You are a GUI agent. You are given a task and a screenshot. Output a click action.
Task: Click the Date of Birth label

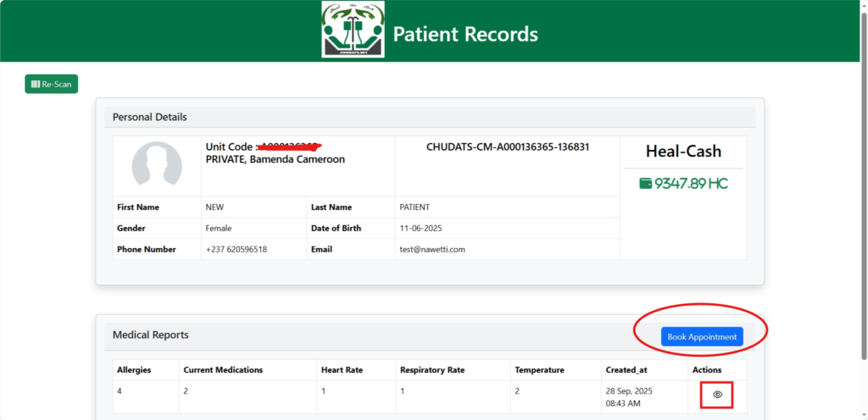click(336, 229)
